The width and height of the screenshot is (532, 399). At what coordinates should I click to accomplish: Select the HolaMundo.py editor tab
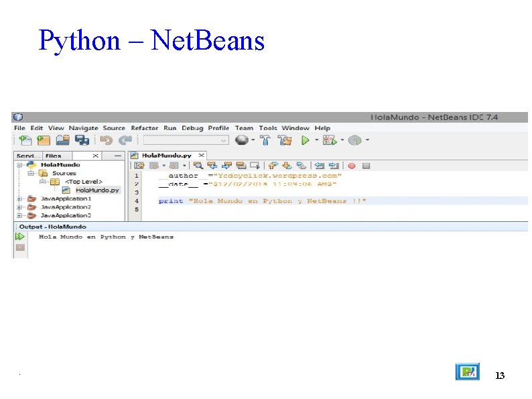coord(166,155)
